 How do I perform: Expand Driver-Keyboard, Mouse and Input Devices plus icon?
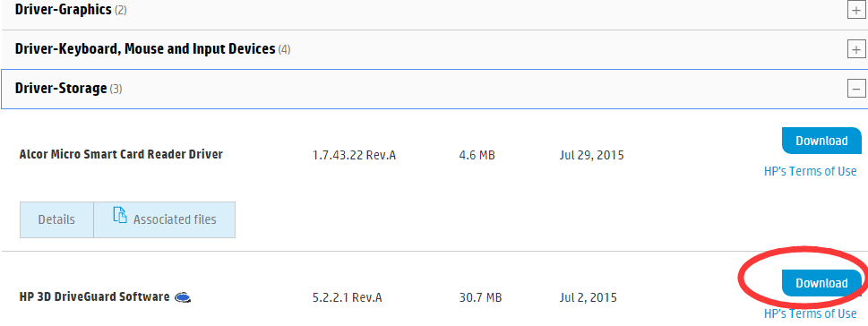click(x=855, y=49)
